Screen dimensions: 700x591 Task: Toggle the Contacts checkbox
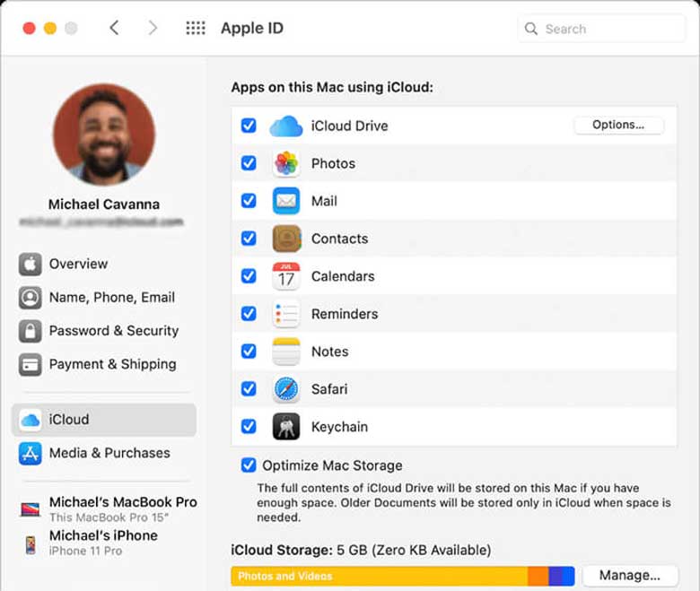[249, 239]
